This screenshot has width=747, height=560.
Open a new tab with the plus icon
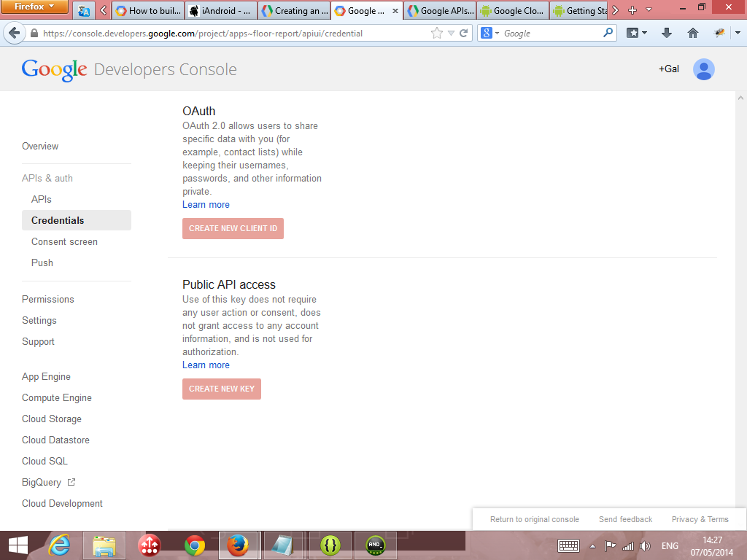coord(632,10)
